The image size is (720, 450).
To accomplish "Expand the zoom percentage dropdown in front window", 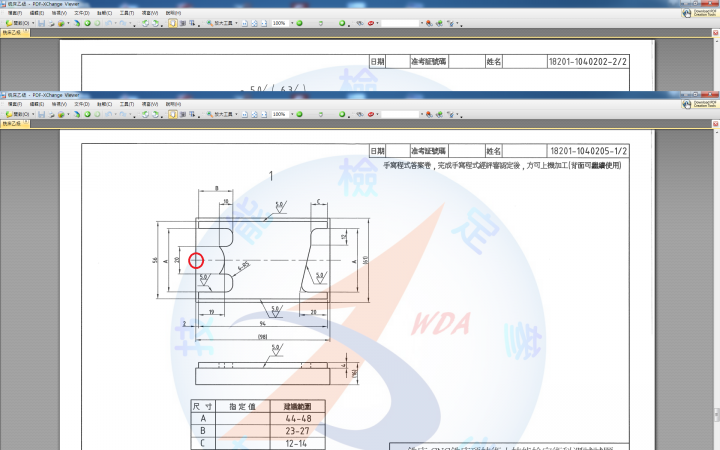I will click(292, 114).
